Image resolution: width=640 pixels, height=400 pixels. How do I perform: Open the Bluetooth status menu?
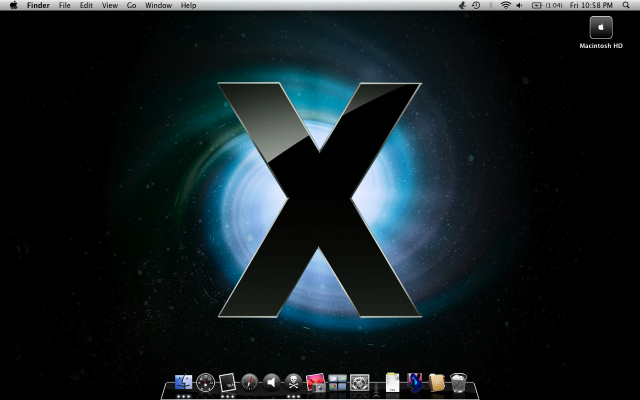coord(491,5)
